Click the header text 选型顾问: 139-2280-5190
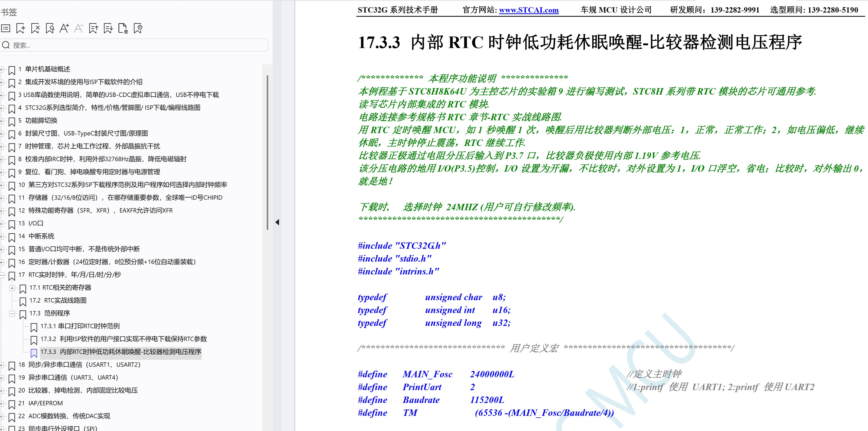The height and width of the screenshot is (431, 868). point(814,10)
